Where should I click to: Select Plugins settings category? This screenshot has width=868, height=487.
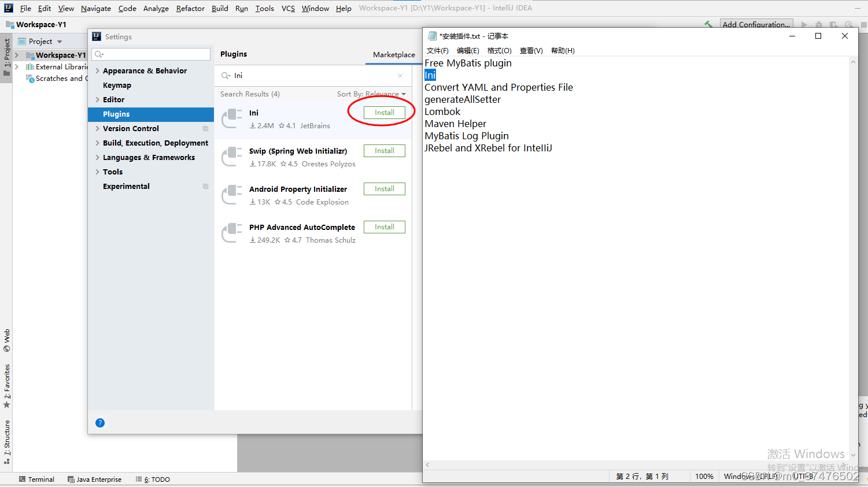(151, 114)
